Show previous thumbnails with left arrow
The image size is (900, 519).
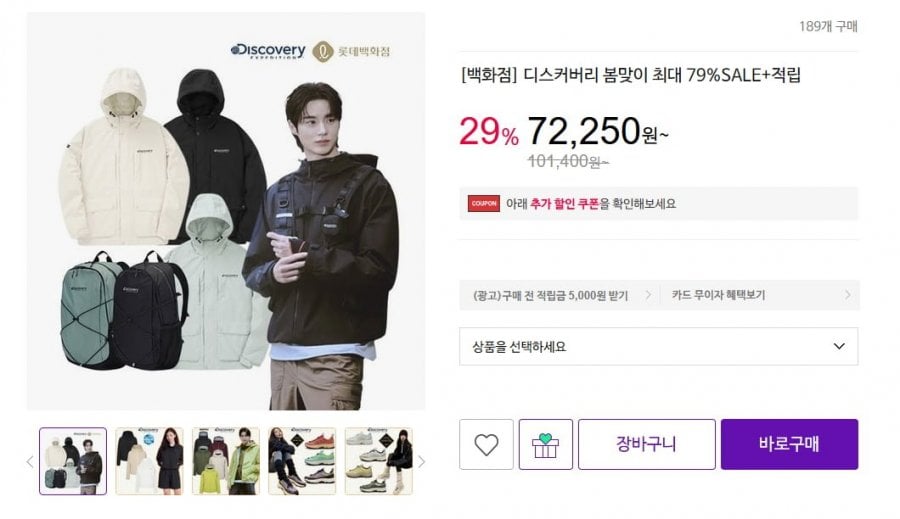click(30, 462)
